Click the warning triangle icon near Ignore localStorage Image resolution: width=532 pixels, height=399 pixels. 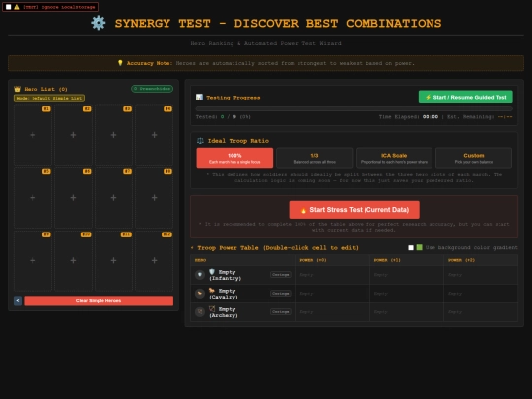17,7
